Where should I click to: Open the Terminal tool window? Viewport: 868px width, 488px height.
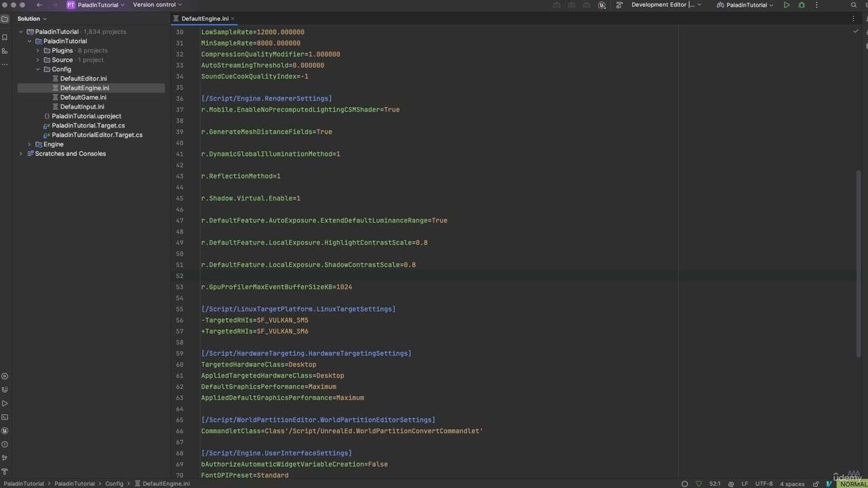(5, 418)
